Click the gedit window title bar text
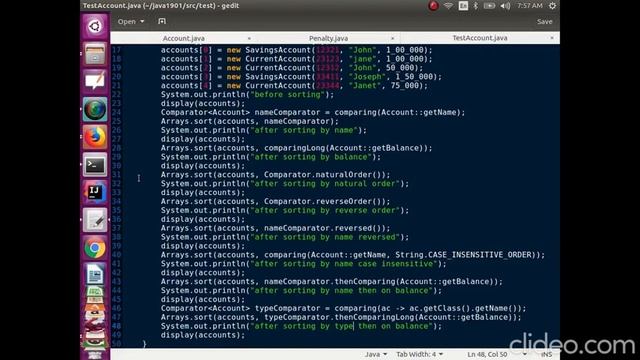640x360 pixels. [161, 6]
